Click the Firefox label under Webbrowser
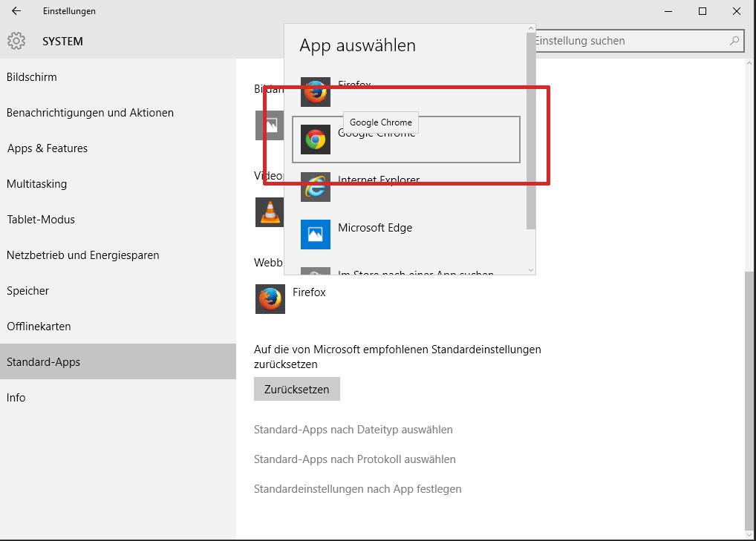This screenshot has width=756, height=541. (309, 292)
